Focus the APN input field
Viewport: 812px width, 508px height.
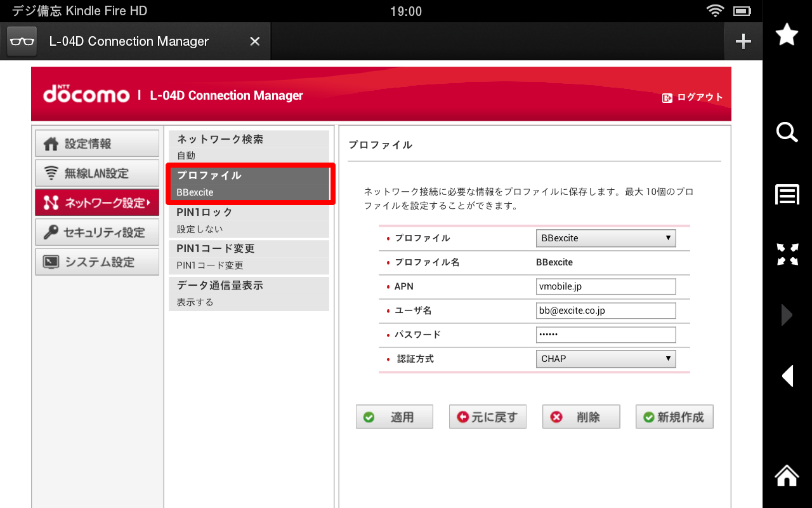point(606,286)
